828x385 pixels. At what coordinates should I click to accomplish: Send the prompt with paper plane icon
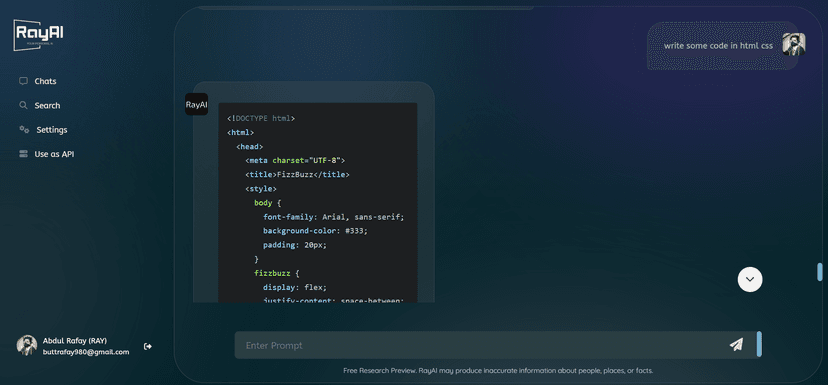736,345
